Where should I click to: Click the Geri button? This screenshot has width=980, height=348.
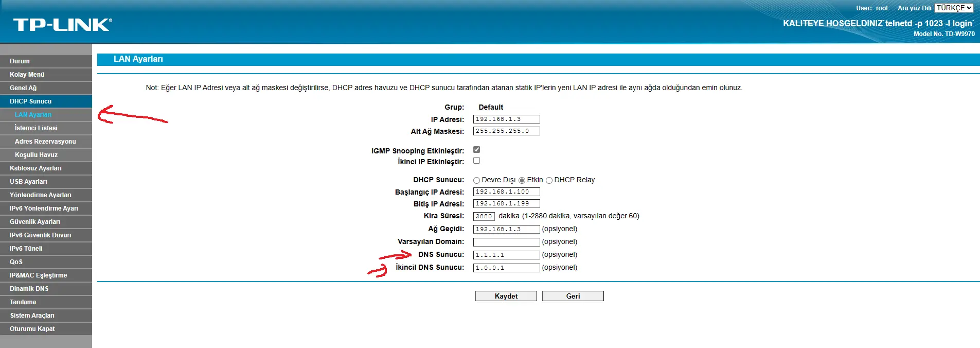coord(573,296)
